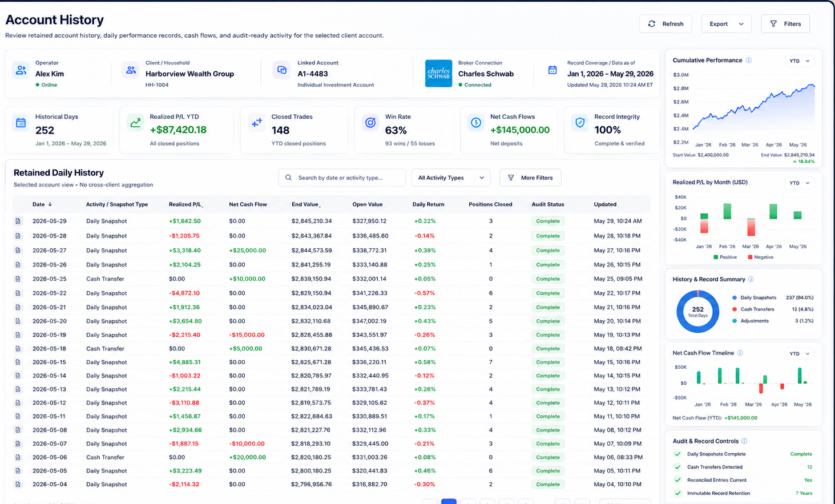This screenshot has width=835, height=504.
Task: Open the document icon for 2026-05-15 row
Action: click(x=18, y=362)
